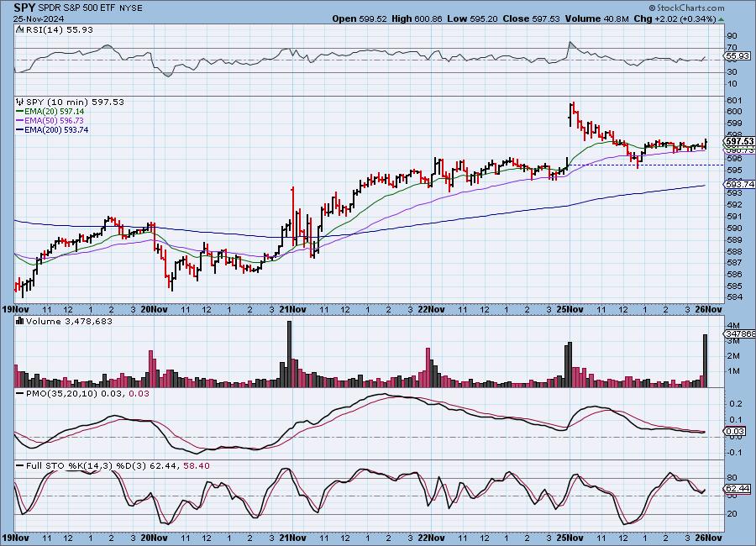Click the -0.1 level on the PMO axis
Viewport: 756px width, 546px height.
[x=735, y=453]
